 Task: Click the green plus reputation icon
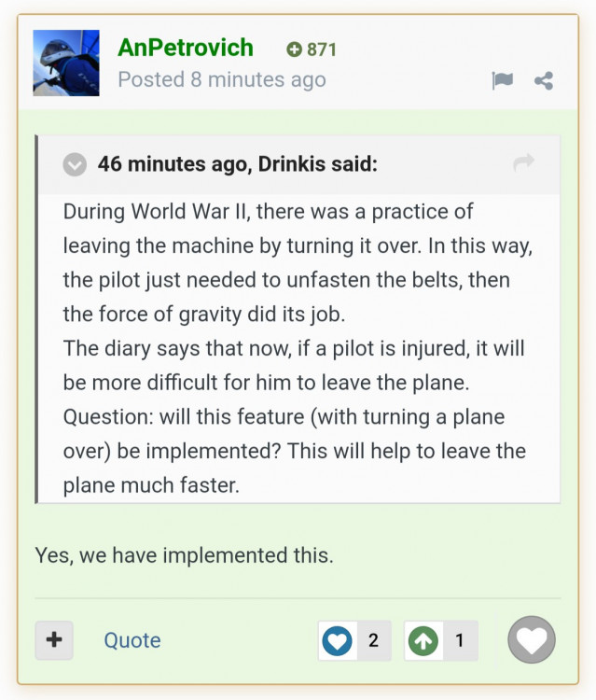pos(295,49)
